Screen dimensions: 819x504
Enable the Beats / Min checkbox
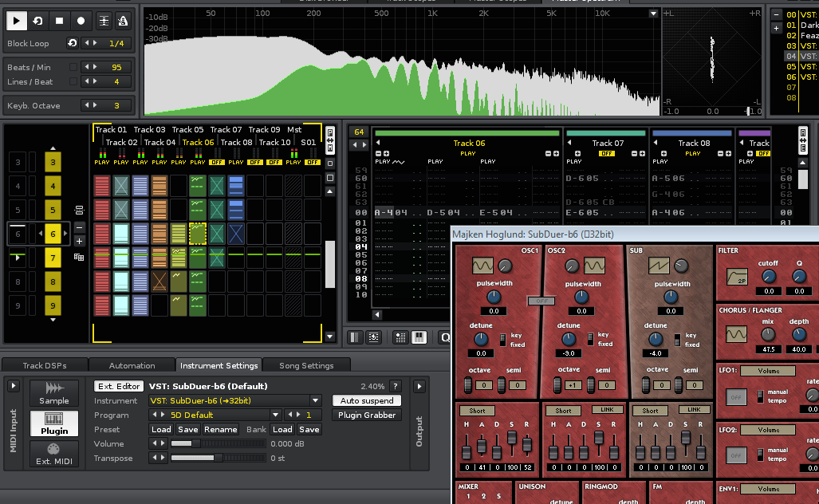pos(73,67)
